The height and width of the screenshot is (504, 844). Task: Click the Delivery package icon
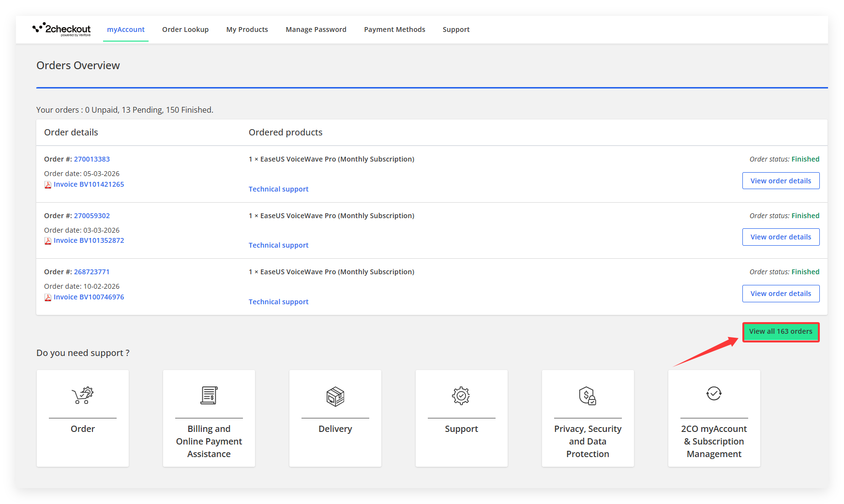(x=335, y=396)
